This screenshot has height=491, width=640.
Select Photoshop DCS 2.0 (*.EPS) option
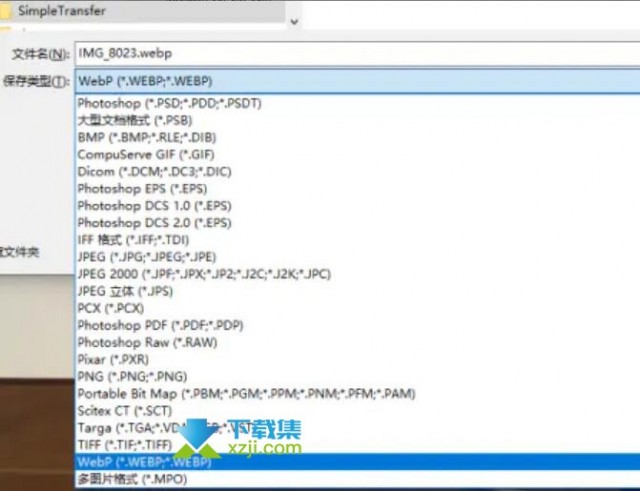tap(358, 223)
